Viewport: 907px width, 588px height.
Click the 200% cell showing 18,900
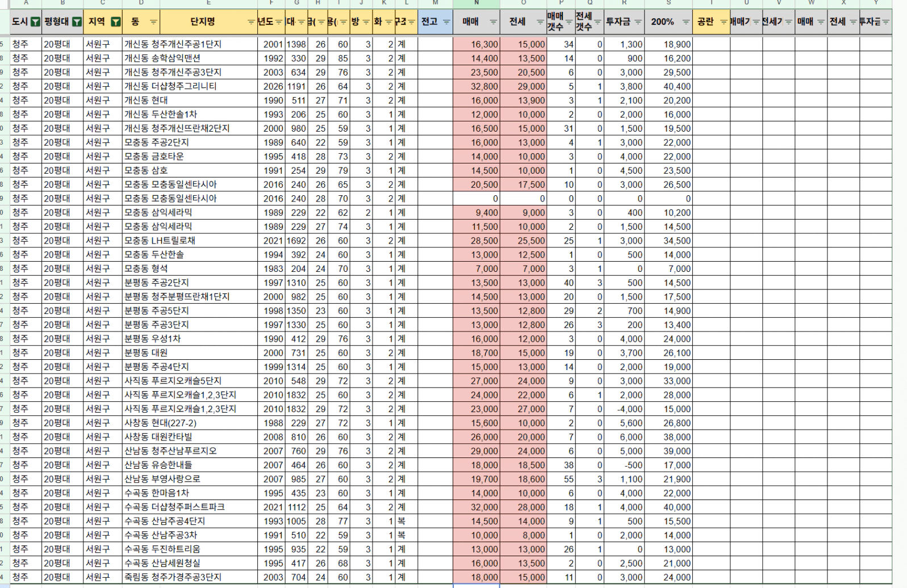(x=668, y=44)
